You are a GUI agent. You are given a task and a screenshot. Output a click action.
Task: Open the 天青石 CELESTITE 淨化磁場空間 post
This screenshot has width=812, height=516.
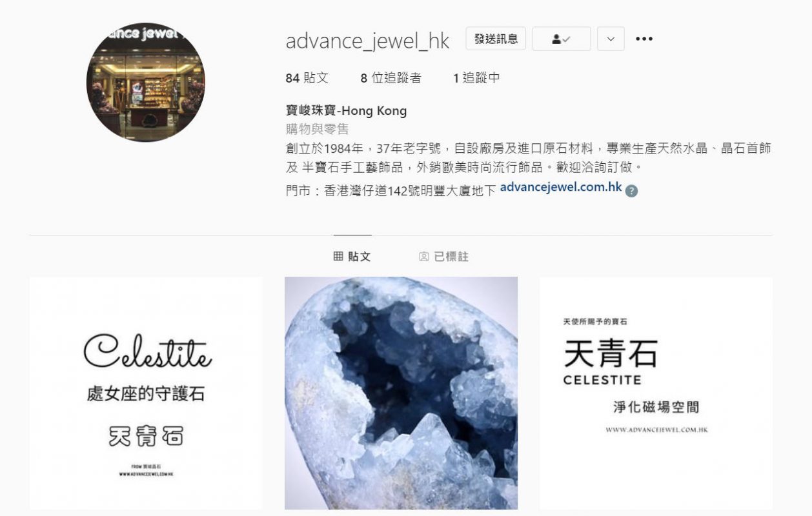click(x=656, y=393)
